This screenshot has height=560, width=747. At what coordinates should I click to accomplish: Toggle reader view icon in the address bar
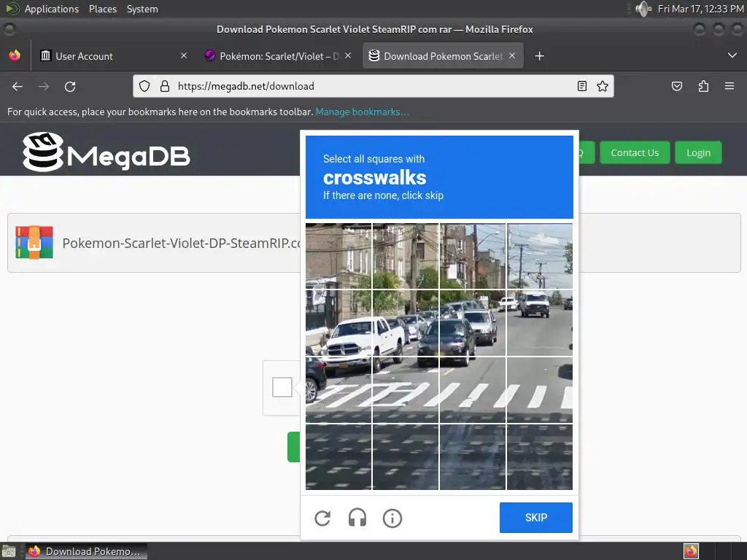581,86
